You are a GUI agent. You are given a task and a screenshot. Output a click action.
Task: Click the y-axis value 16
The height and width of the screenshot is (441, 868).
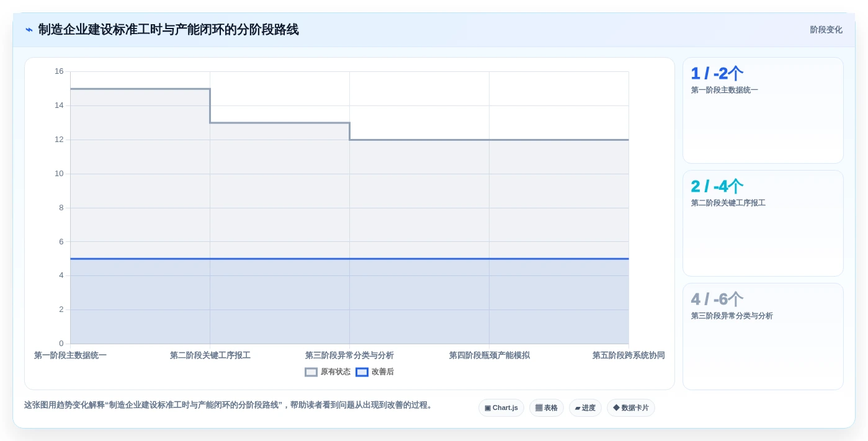click(59, 71)
